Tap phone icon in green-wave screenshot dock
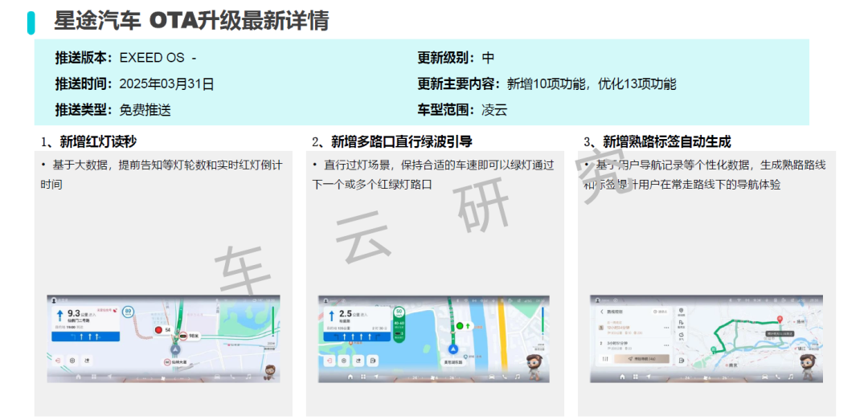This screenshot has height=420, width=868. [x=504, y=377]
